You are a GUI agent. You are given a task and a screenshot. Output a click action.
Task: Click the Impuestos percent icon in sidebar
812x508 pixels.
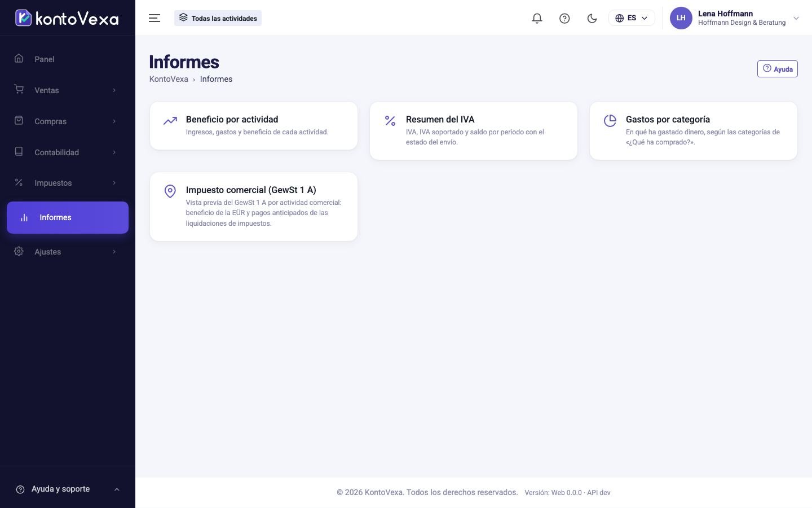[x=19, y=182]
